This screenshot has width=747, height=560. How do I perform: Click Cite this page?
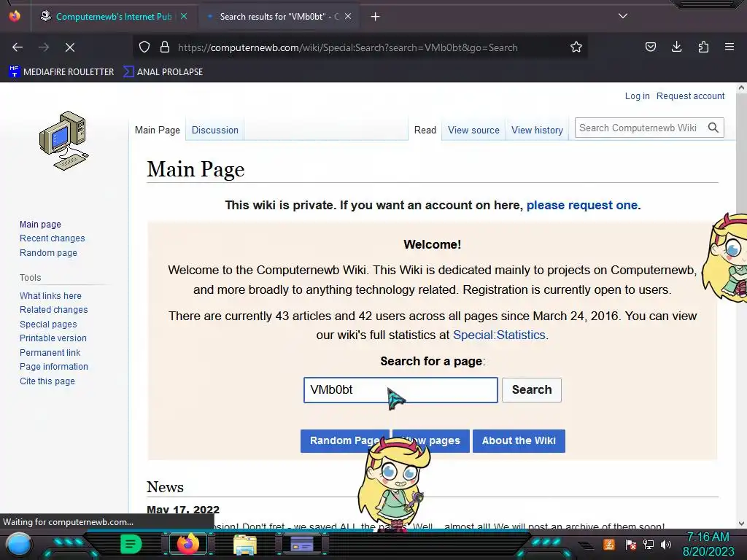(x=47, y=381)
